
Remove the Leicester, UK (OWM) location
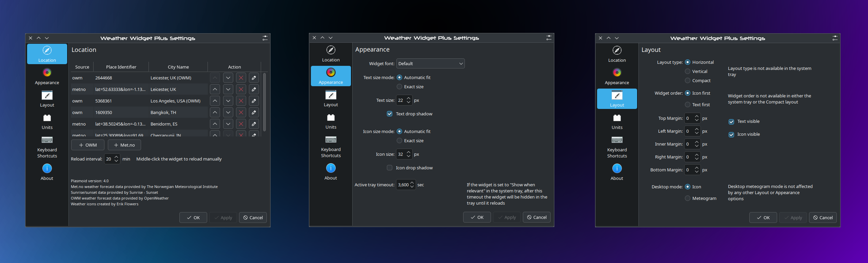241,78
